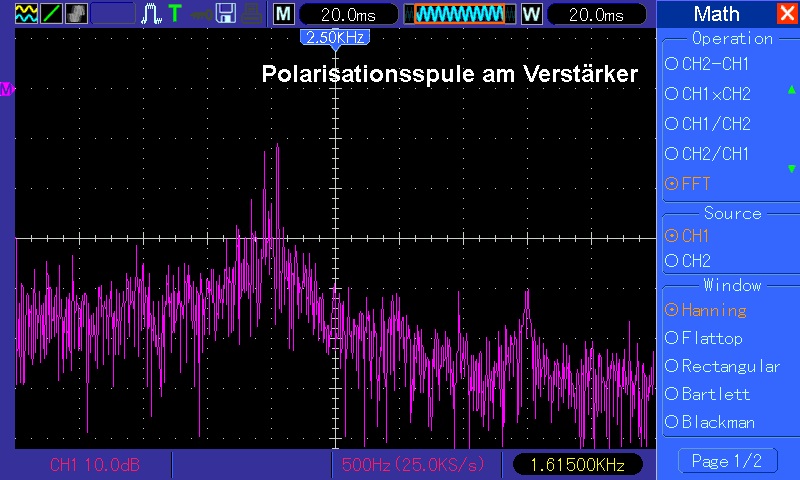The image size is (800, 480).
Task: Click the Polarisationsspule am Verstärker caption
Action: coord(449,74)
